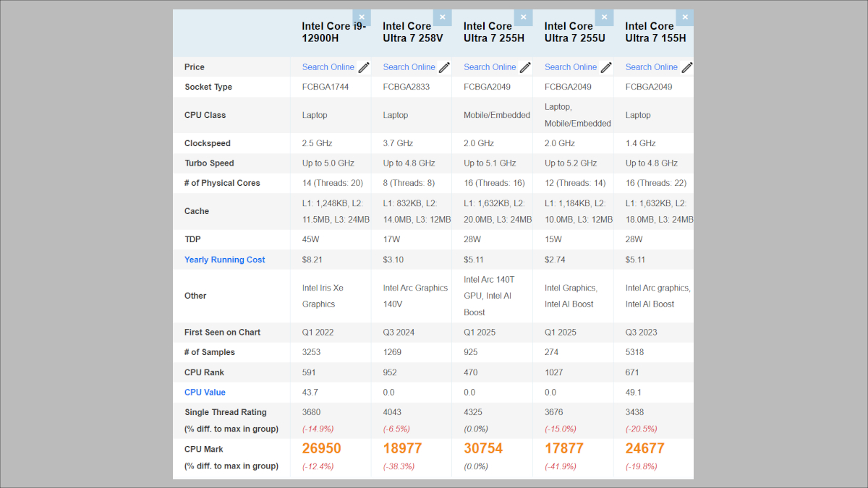Remove Intel Core Ultra 7 258V column
This screenshot has width=868, height=488.
pos(442,17)
